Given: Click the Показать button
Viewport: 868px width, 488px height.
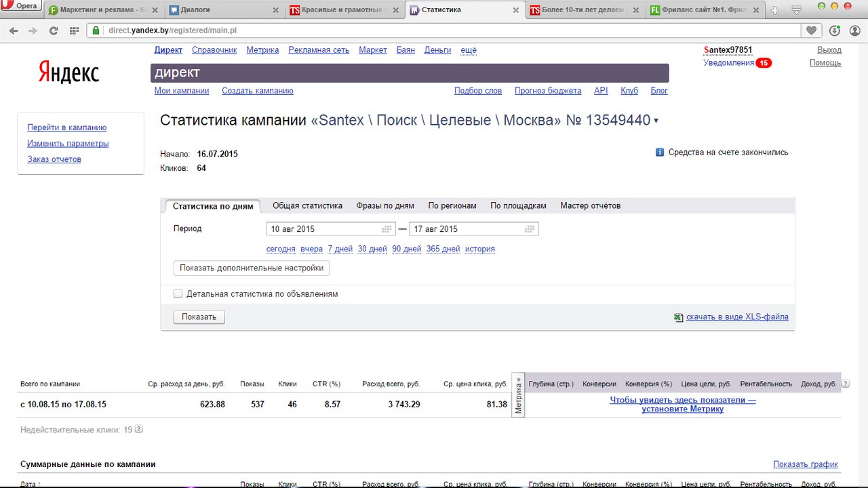Looking at the screenshot, I should 199,317.
